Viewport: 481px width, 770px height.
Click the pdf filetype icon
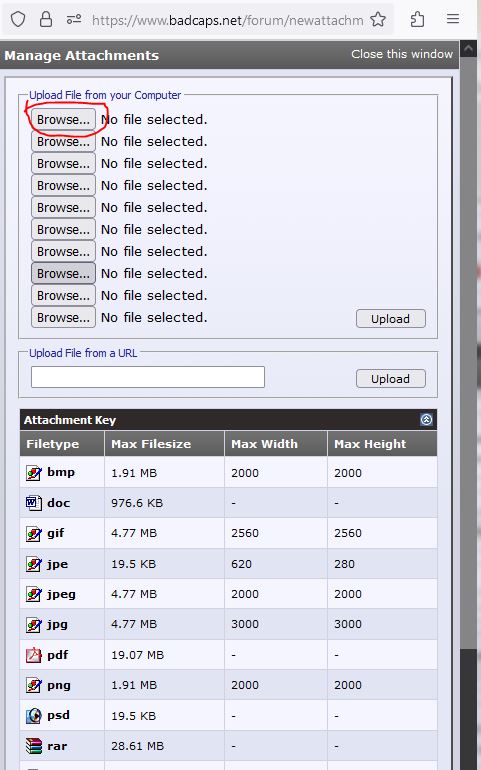[33, 655]
